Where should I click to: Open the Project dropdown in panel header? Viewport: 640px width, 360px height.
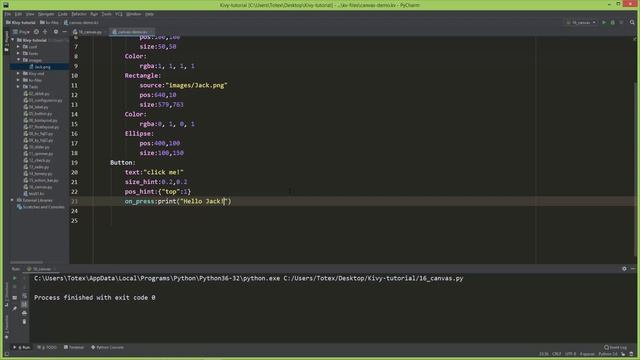pos(21,31)
